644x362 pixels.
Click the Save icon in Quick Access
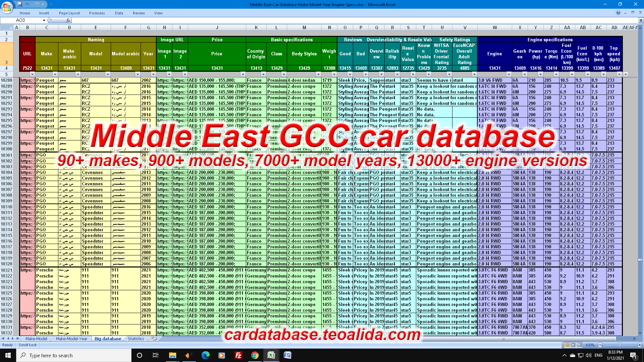click(x=20, y=4)
